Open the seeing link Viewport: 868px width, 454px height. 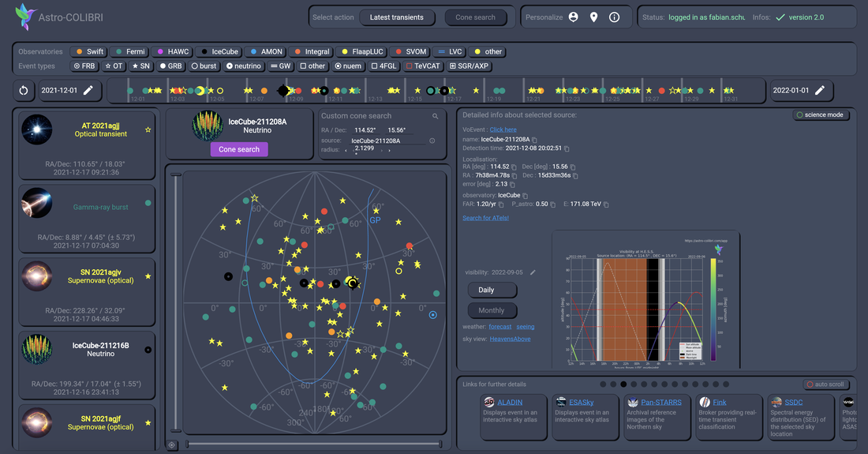(526, 327)
